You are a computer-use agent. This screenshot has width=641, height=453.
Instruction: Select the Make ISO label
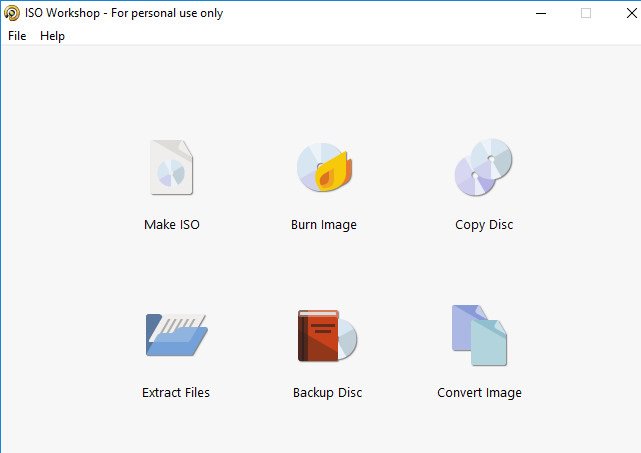(x=172, y=224)
